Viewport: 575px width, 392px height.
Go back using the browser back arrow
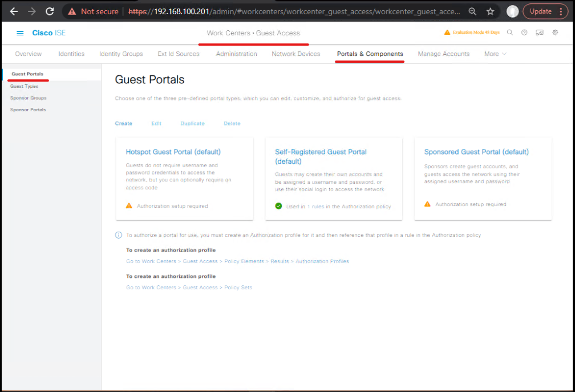[x=14, y=11]
